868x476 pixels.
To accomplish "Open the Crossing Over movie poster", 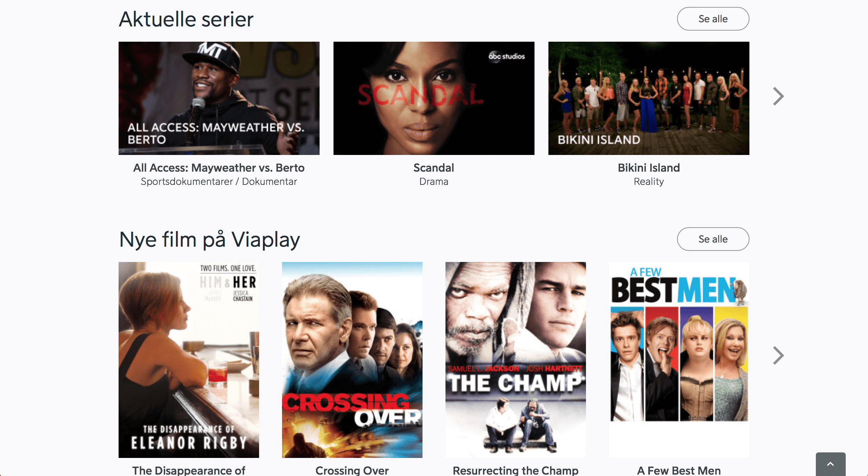I will 352,360.
